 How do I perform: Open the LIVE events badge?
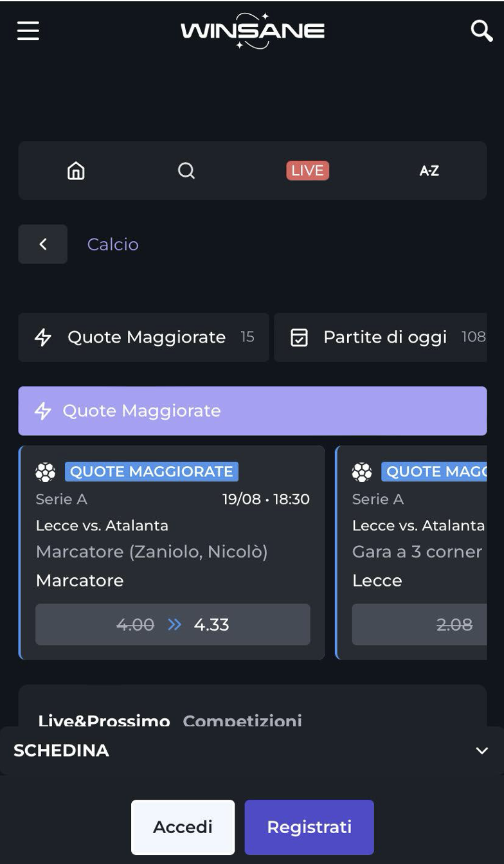(x=307, y=170)
